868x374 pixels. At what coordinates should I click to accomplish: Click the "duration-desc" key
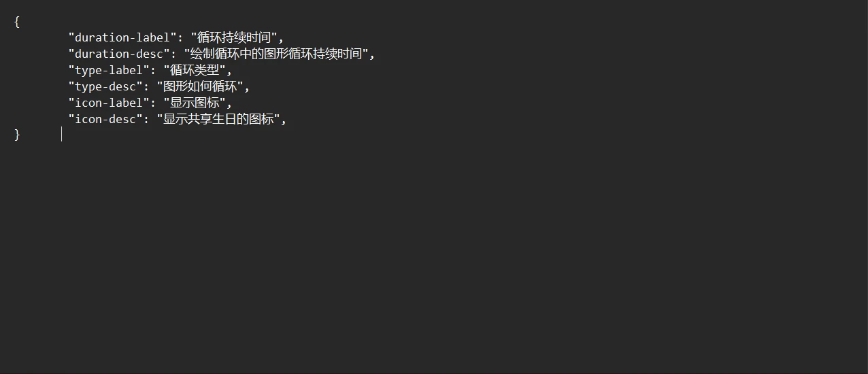click(x=116, y=54)
